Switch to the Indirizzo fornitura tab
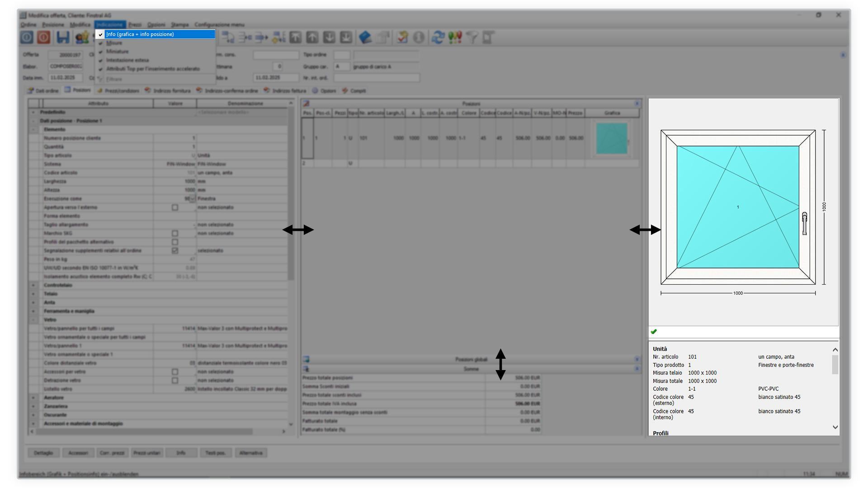The height and width of the screenshot is (488, 868). (x=168, y=90)
